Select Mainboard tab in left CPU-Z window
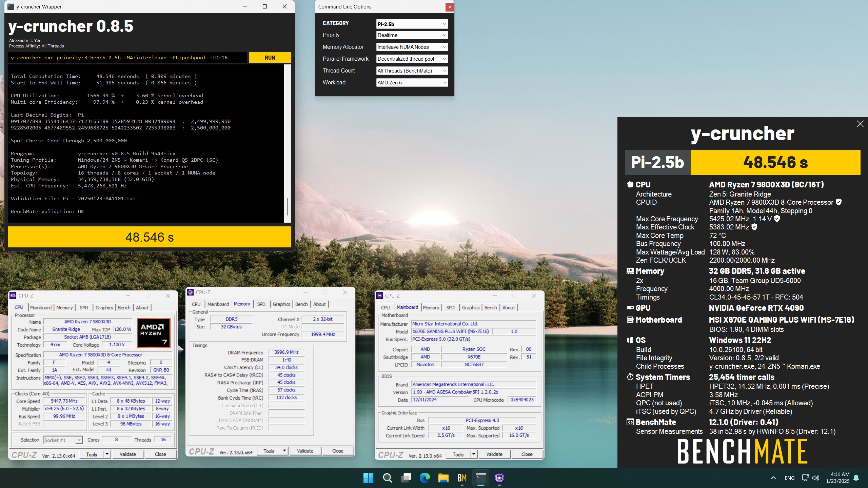Viewport: 868px width, 488px height. point(41,308)
